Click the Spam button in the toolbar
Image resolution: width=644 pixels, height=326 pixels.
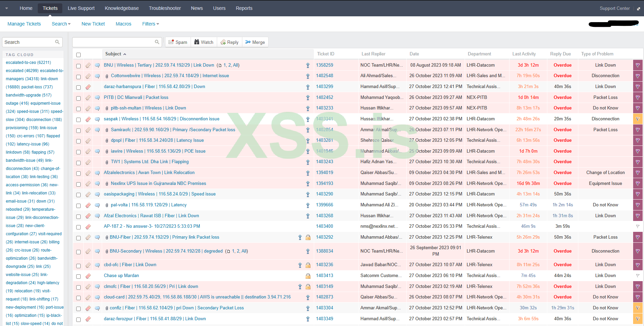point(178,42)
